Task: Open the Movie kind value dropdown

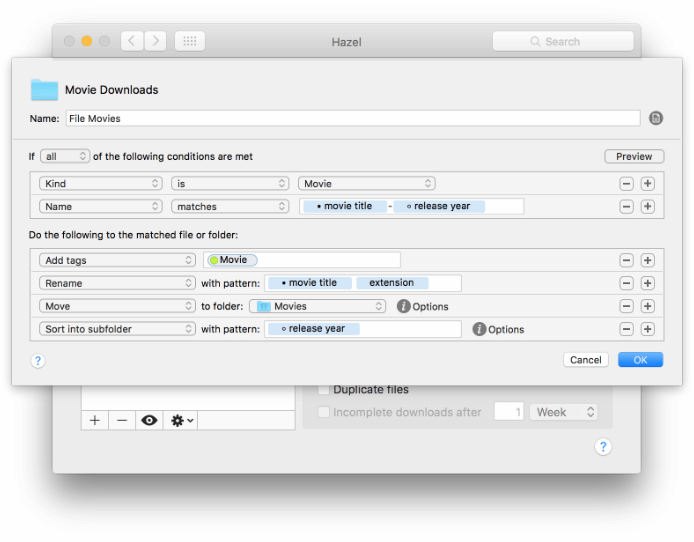Action: (x=366, y=184)
